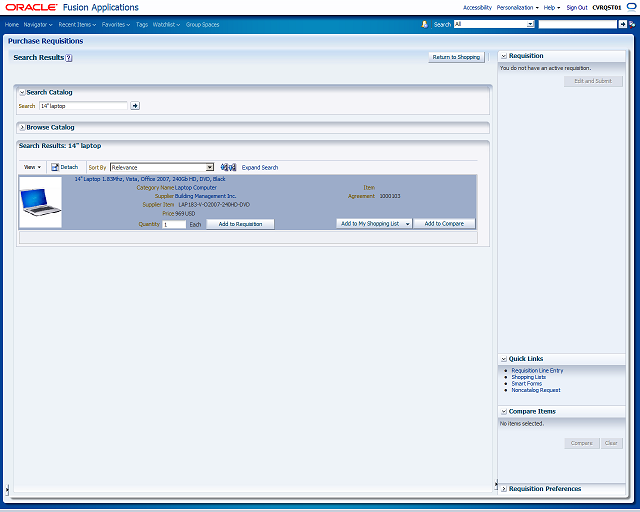Open Noncatalog Request quick link
640x512 pixels.
coord(536,390)
